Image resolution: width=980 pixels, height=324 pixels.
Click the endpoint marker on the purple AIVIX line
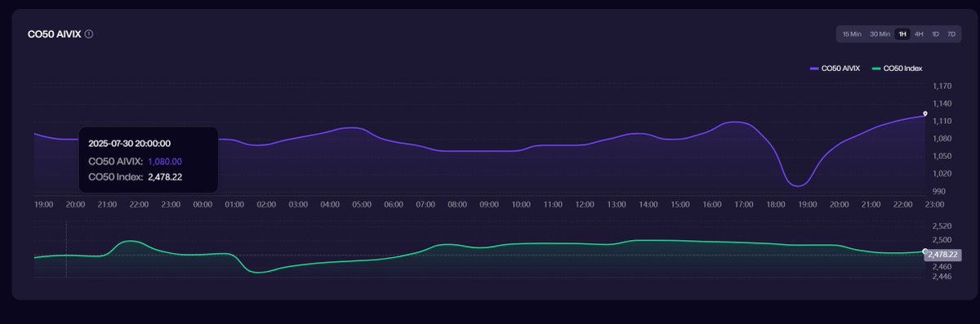924,113
